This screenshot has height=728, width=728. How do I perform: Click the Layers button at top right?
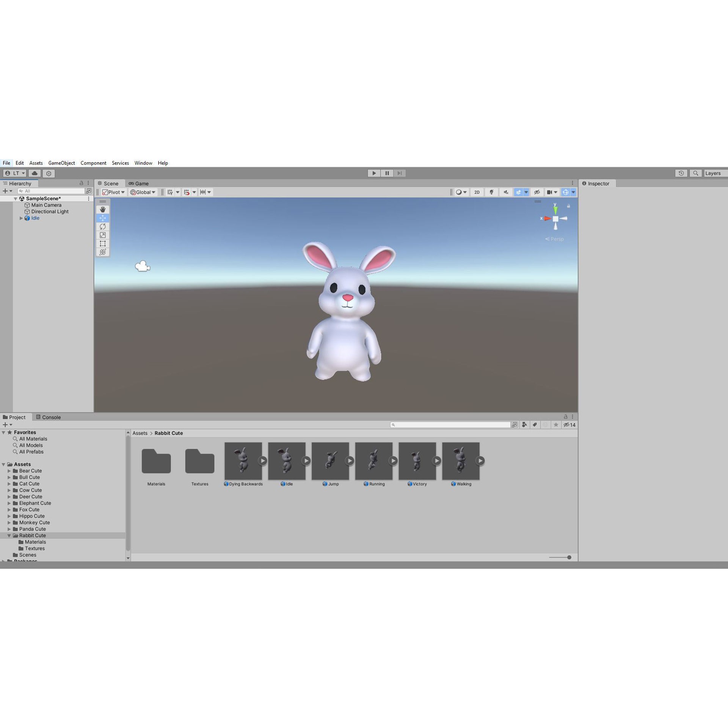[714, 173]
